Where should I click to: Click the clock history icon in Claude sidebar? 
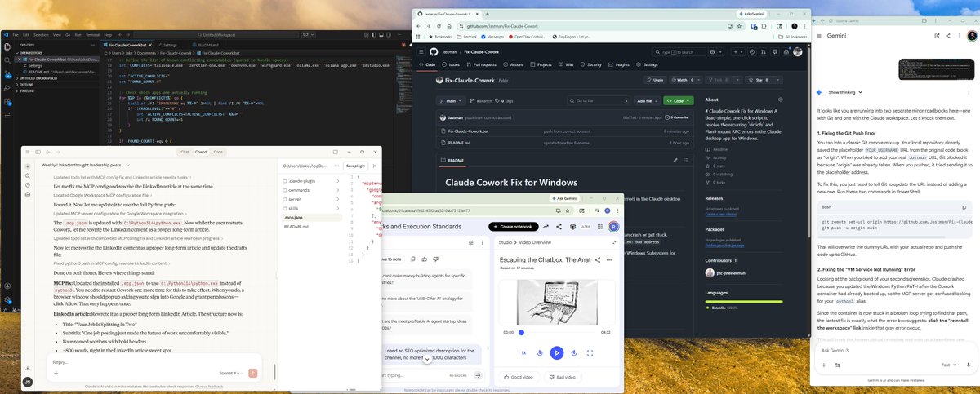click(28, 185)
